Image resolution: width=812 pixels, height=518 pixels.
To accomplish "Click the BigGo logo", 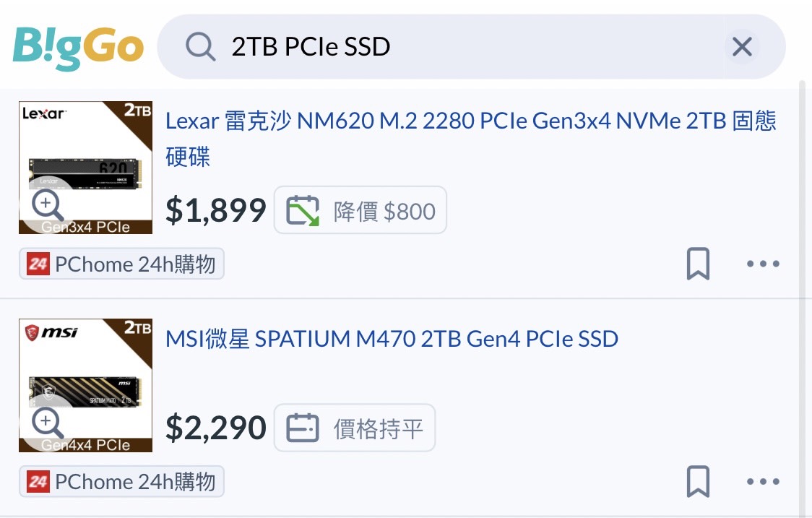I will tap(78, 48).
